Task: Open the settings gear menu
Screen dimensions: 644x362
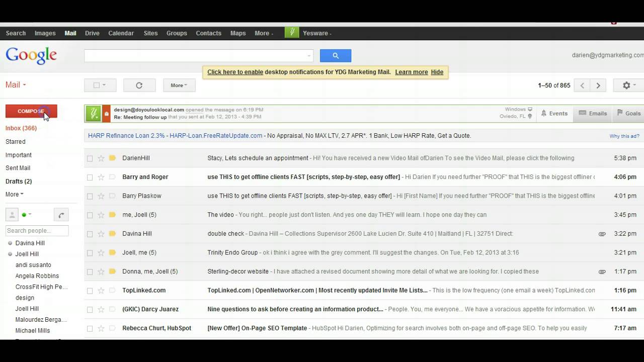Action: click(x=629, y=85)
